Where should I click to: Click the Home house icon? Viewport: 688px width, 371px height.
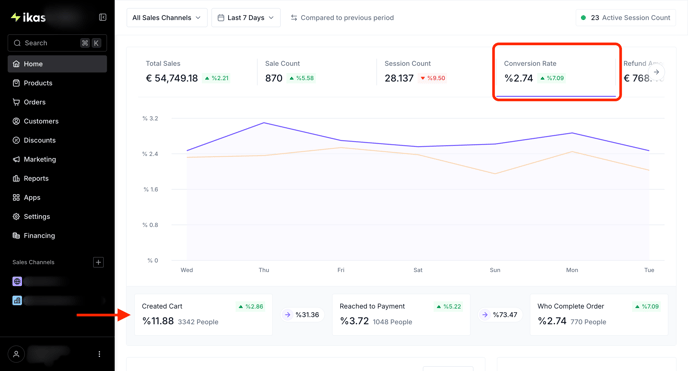tap(16, 64)
